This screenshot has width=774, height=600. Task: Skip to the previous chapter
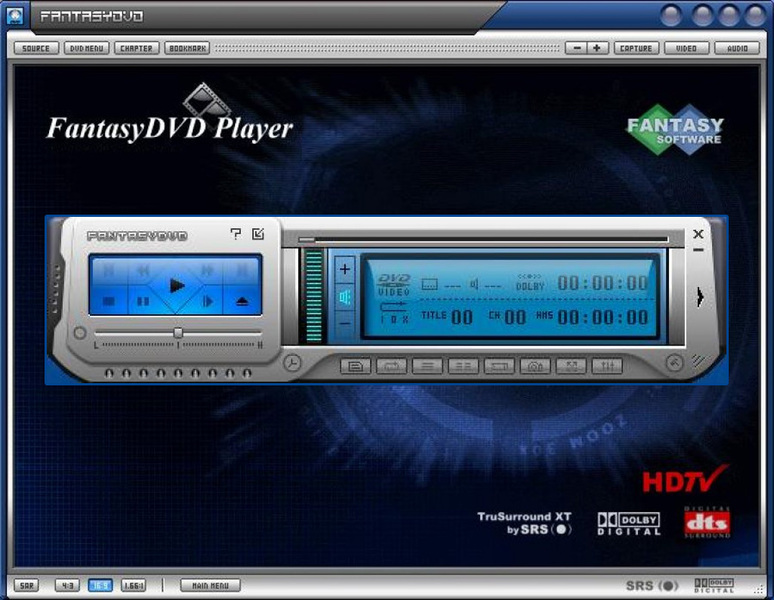[109, 270]
